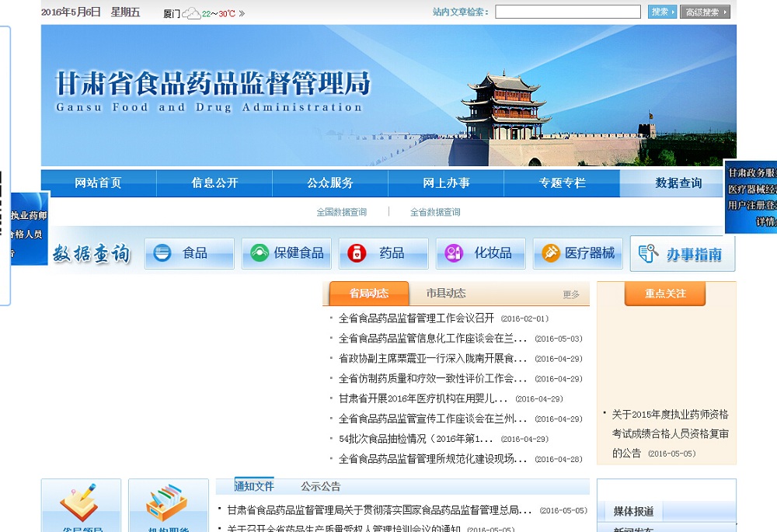This screenshot has height=532, width=777.
Task: Open the 公众服务 menu item
Action: click(330, 183)
